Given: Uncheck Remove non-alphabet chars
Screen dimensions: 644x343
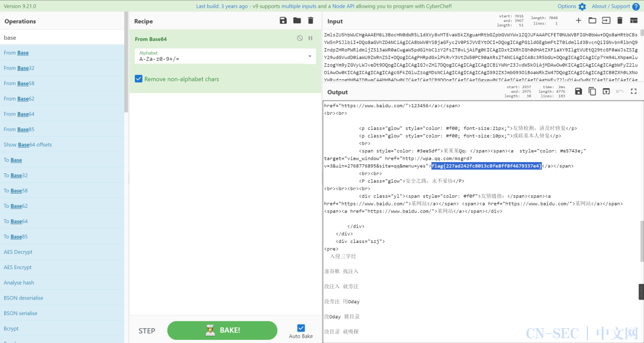Looking at the screenshot, I should 139,79.
